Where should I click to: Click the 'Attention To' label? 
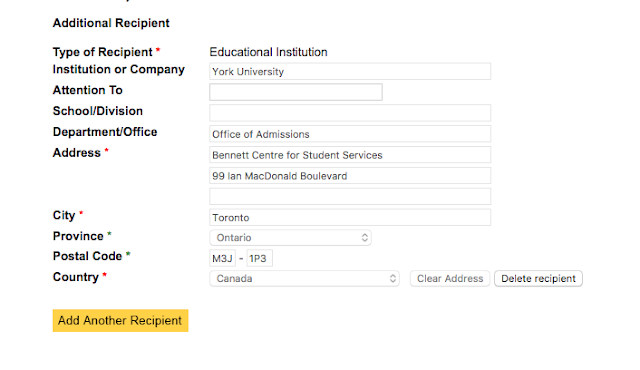[x=87, y=90]
